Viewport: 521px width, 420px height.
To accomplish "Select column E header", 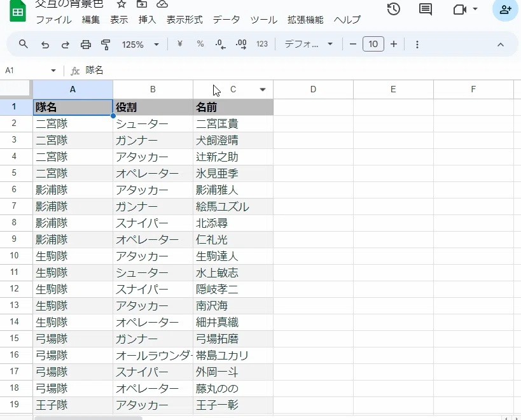I will coord(393,89).
